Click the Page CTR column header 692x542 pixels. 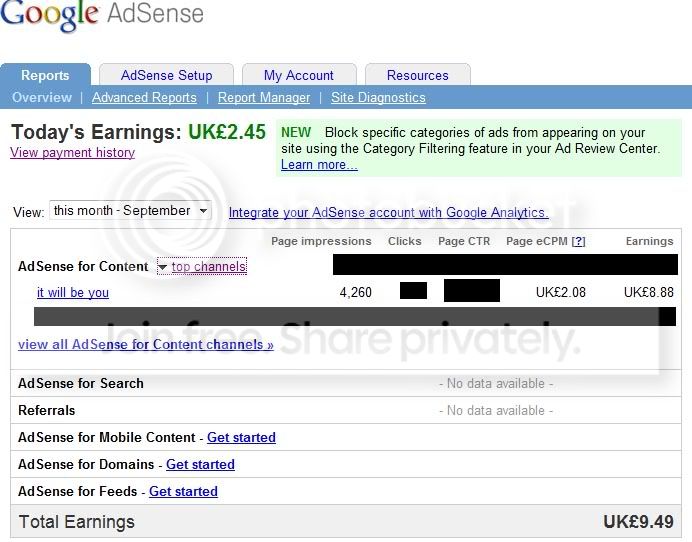point(464,241)
